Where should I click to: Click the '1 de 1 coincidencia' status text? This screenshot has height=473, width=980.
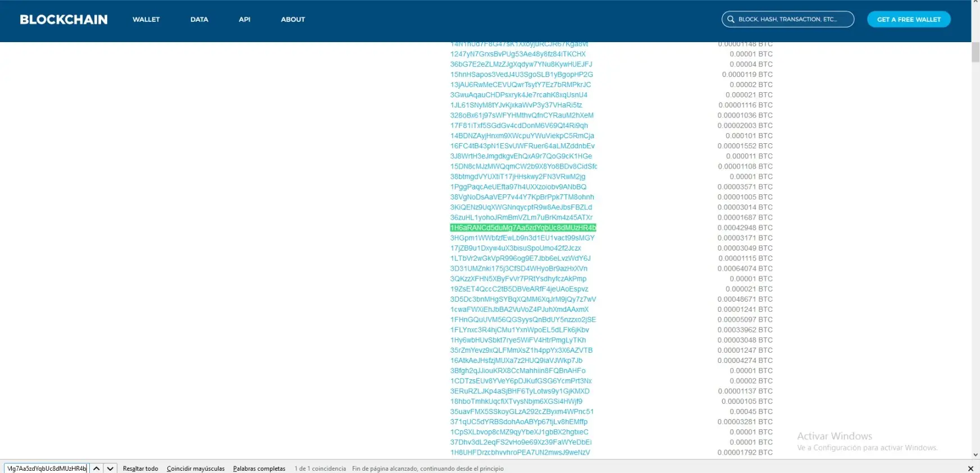[320, 469]
